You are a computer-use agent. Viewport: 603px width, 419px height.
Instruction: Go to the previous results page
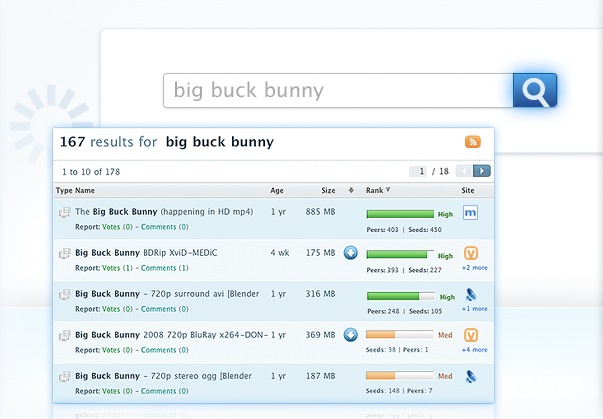pyautogui.click(x=466, y=171)
